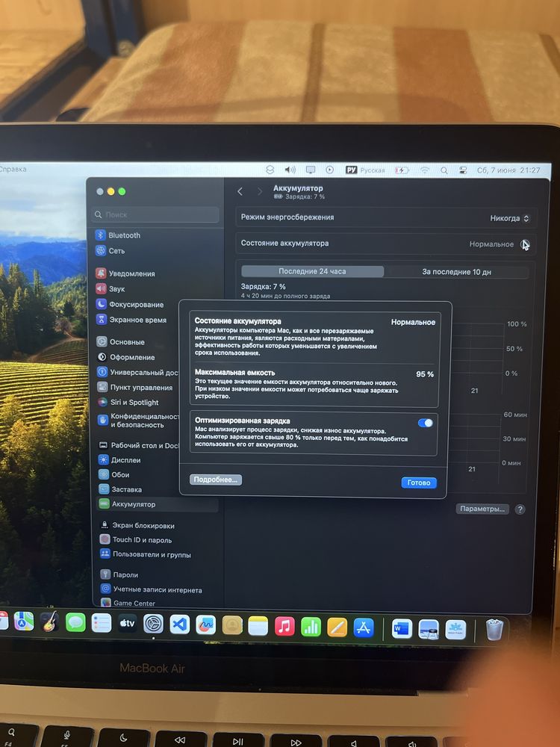The height and width of the screenshot is (747, 560).
Task: Open Visual Studio Code from Dock
Action: pos(179,624)
